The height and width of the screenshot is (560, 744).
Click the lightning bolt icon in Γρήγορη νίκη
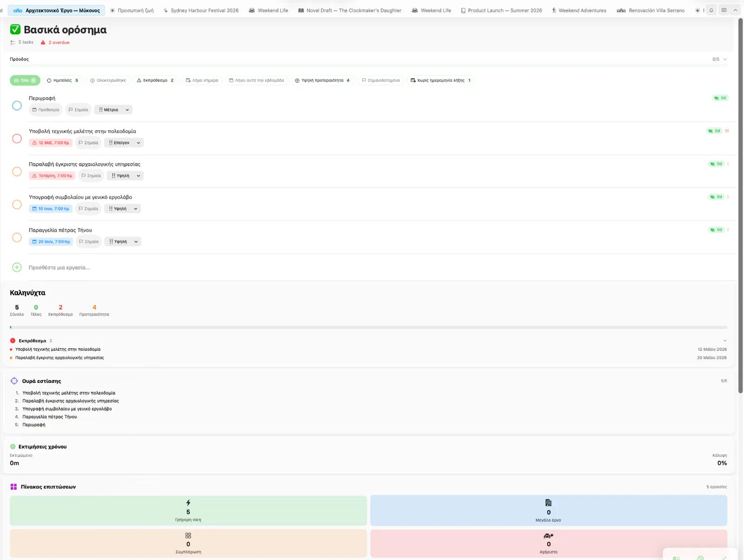coord(188,503)
